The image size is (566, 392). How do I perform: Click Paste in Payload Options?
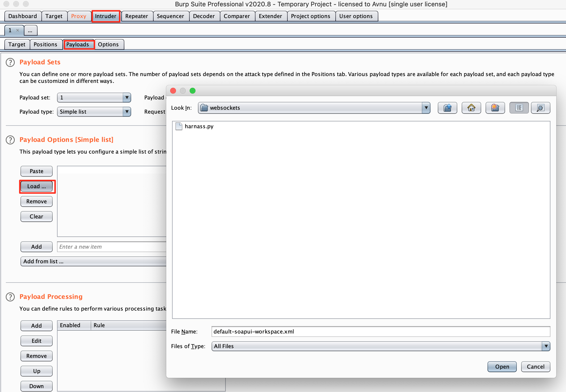[x=37, y=171]
